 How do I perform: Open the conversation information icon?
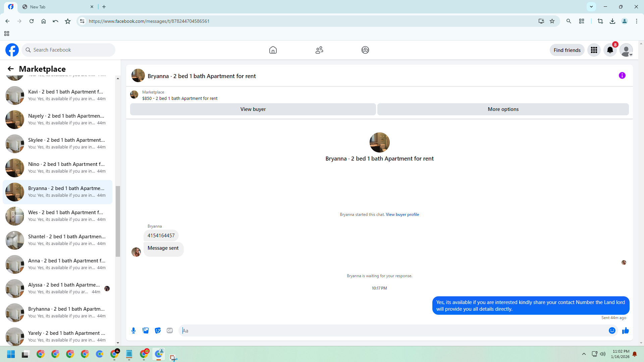(622, 75)
